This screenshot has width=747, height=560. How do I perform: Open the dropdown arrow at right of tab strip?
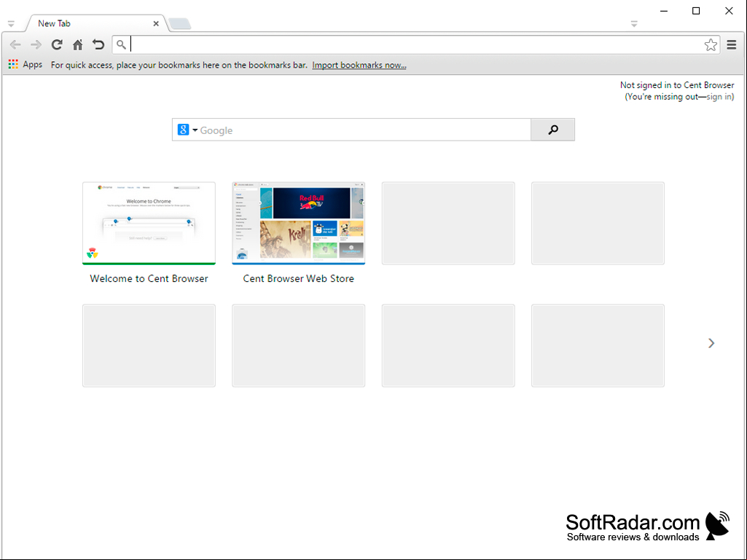click(634, 23)
